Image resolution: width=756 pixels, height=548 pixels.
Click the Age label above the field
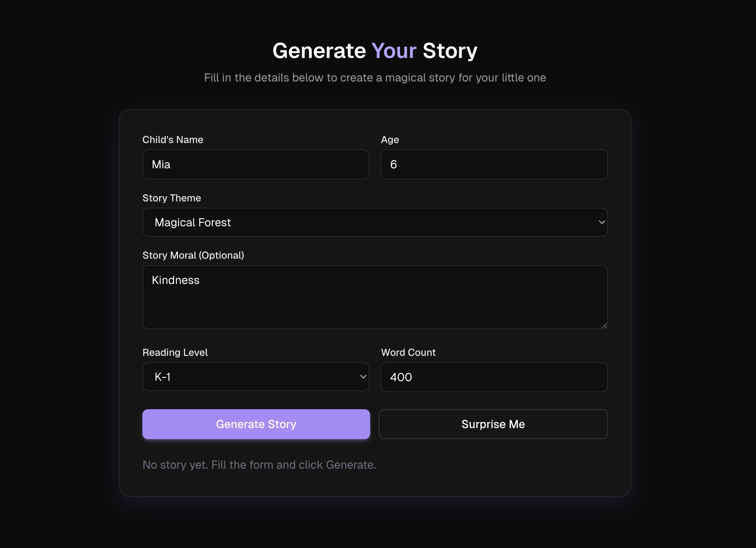pos(390,139)
